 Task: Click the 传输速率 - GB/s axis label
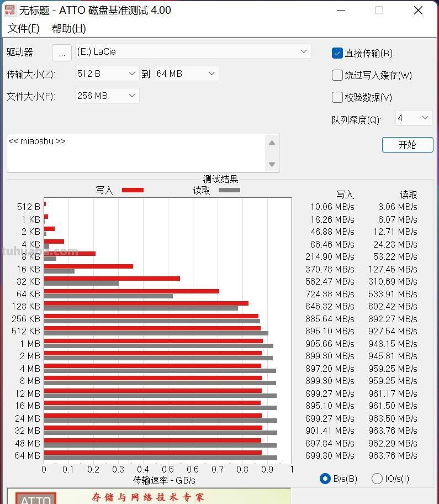164,481
